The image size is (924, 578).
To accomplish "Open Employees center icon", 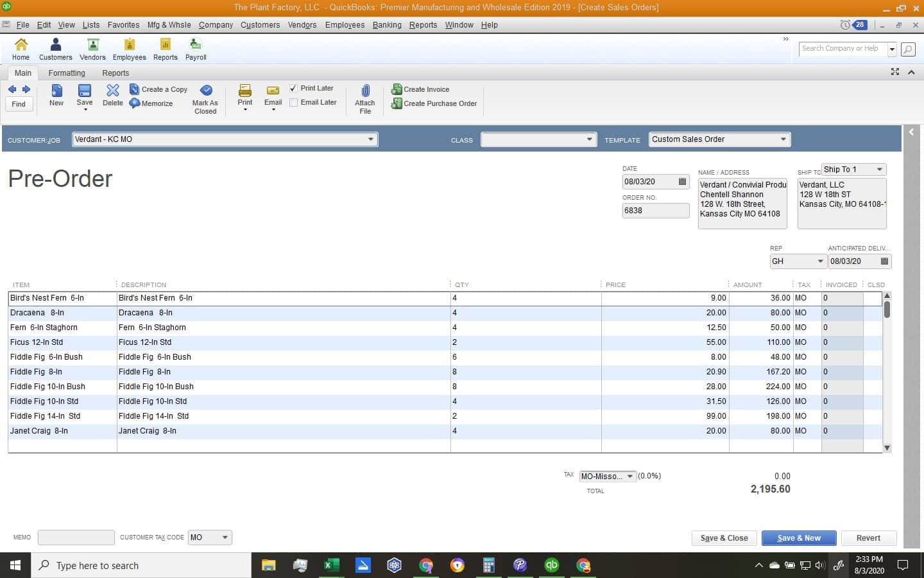I will point(129,49).
